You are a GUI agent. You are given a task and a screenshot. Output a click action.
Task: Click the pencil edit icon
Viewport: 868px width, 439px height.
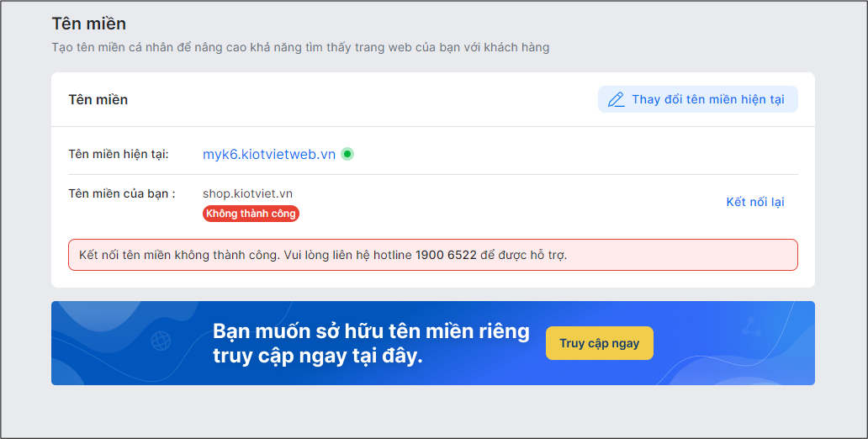[617, 99]
